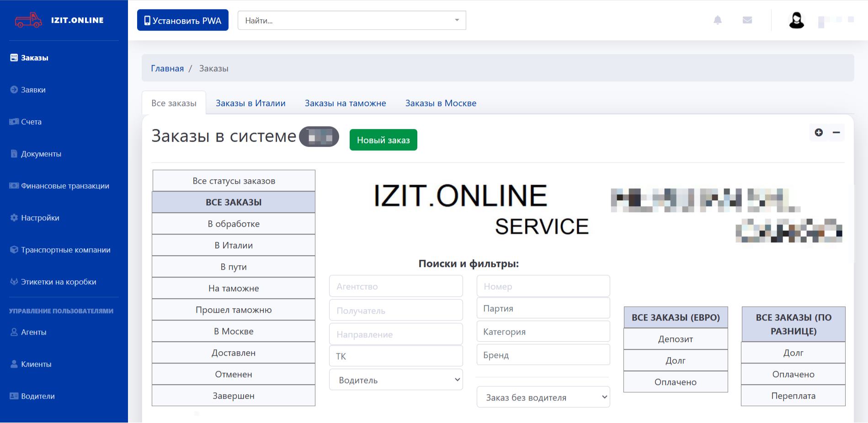Image resolution: width=868 pixels, height=423 pixels.
Task: Go to Заявки in the sidebar
Action: coord(28,90)
